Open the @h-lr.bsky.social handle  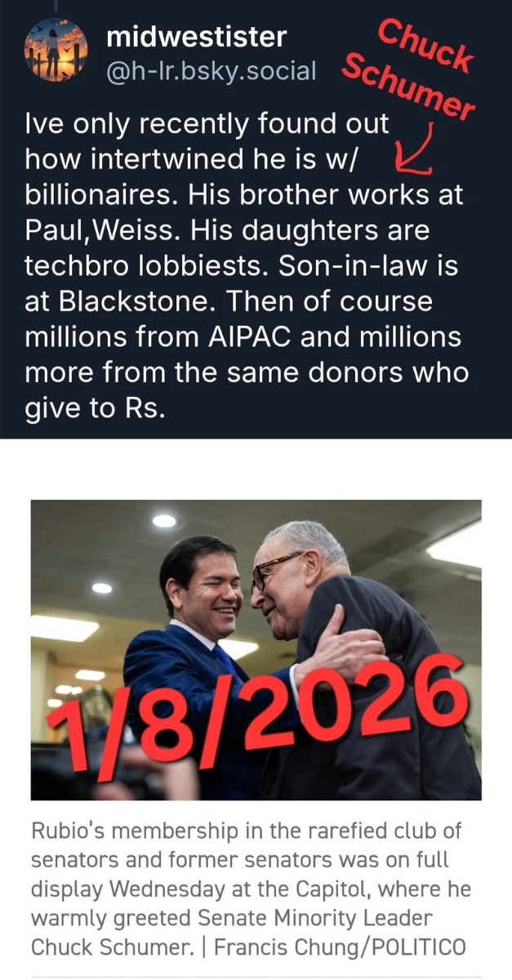[x=211, y=72]
